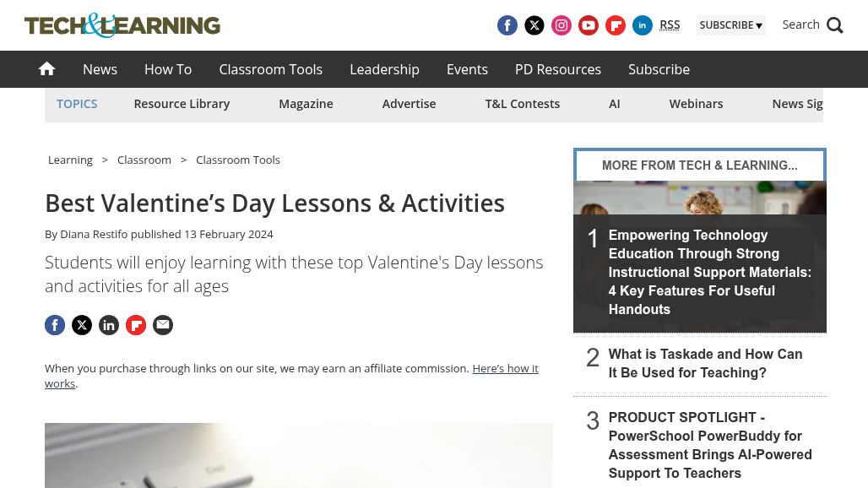This screenshot has height=488, width=868.
Task: Open the LinkedIn icon in header
Action: tap(643, 25)
